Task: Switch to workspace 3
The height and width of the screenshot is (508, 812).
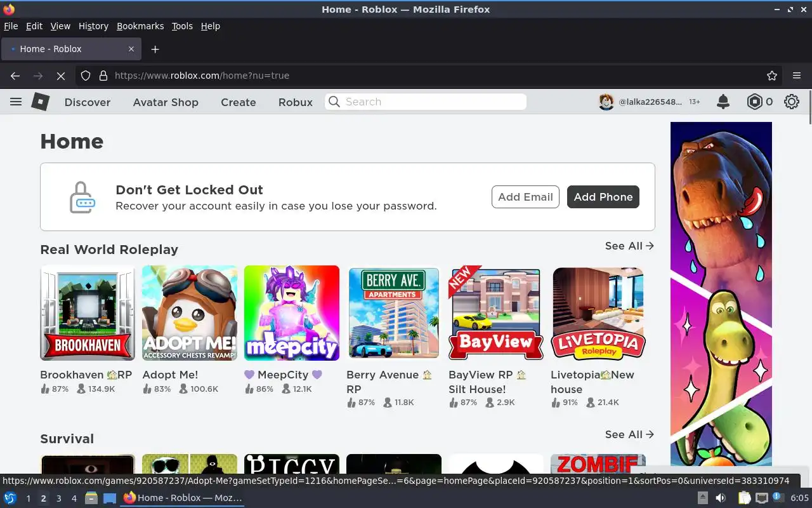Action: [x=58, y=498]
